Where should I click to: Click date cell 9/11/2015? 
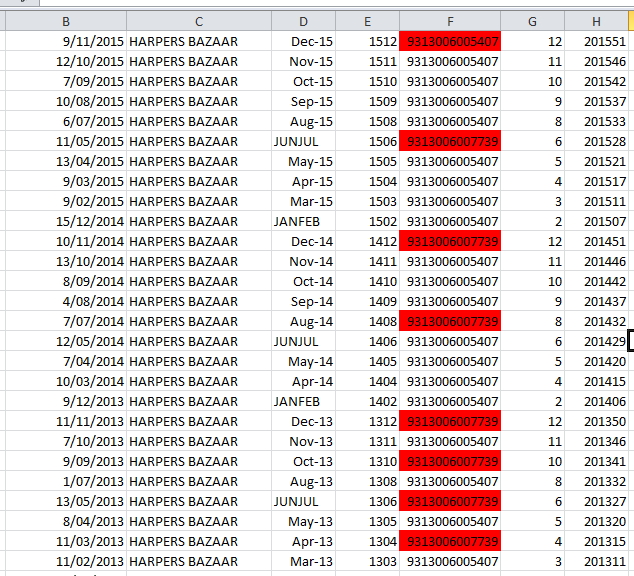(66, 41)
